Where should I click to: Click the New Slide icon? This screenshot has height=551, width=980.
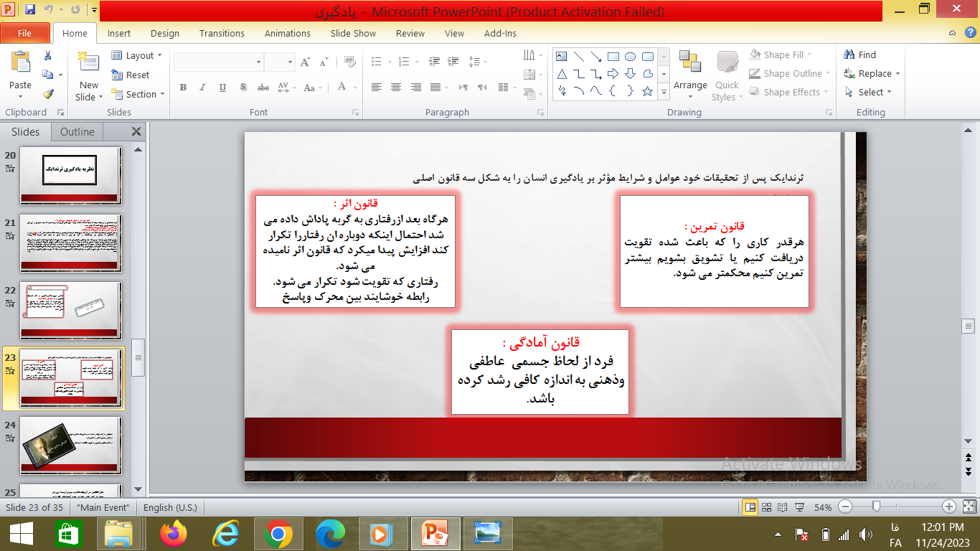click(89, 63)
